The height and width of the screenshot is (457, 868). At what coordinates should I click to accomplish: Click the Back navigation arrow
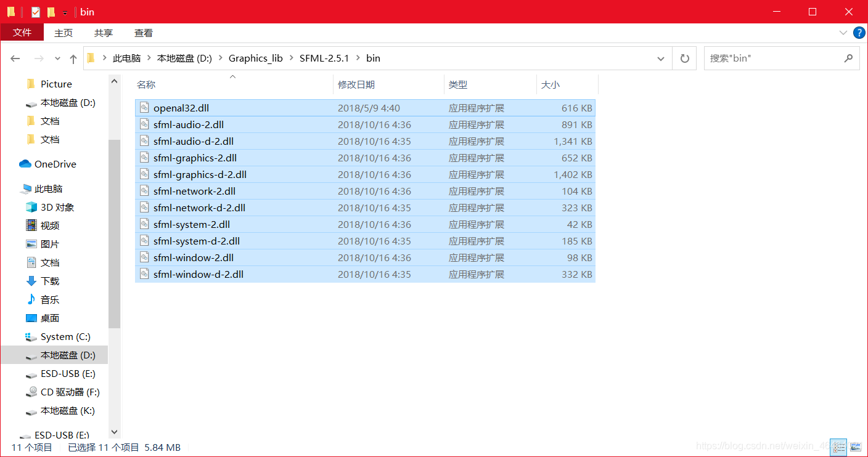click(15, 59)
